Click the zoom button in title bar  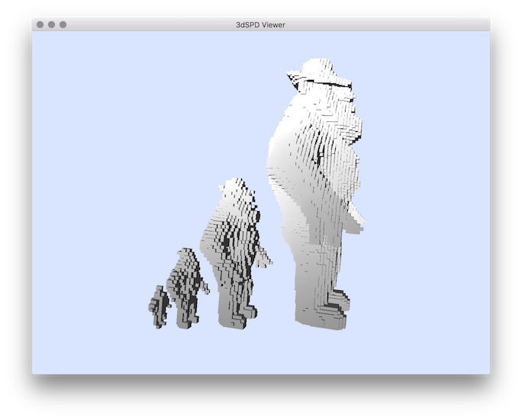[x=63, y=24]
